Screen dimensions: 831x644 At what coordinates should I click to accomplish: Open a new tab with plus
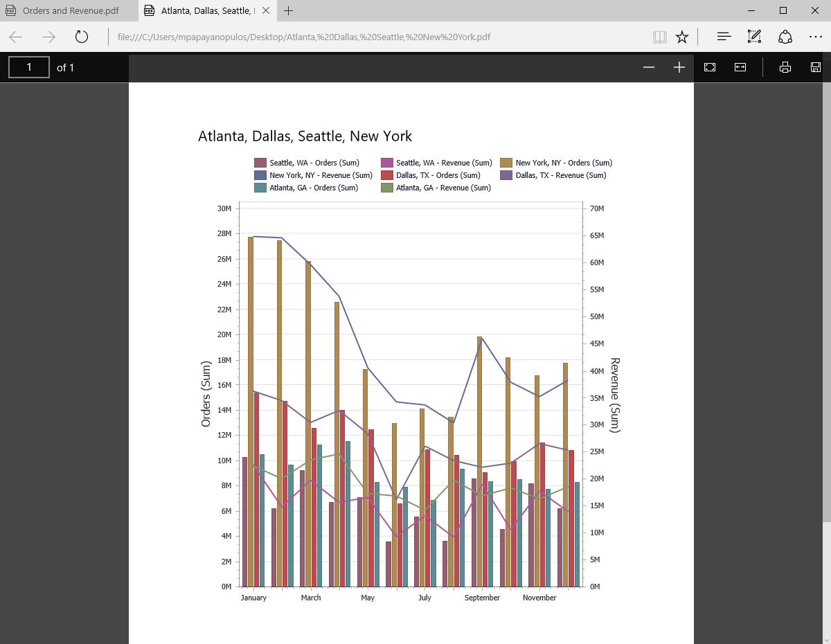point(289,10)
